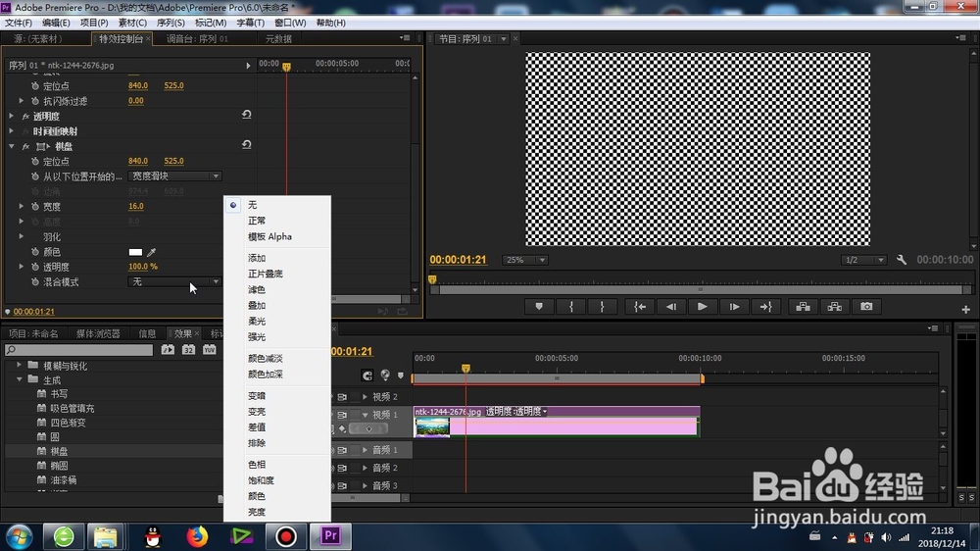This screenshot has height=551, width=980.
Task: Expand the 模糊与锐化 folder
Action: click(x=20, y=366)
